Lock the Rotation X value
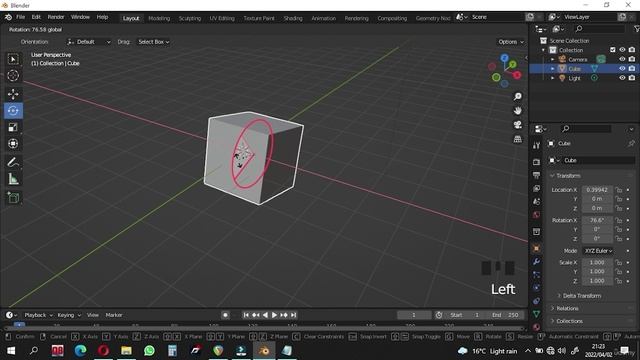Viewport: 640px width, 360px height. [x=619, y=220]
